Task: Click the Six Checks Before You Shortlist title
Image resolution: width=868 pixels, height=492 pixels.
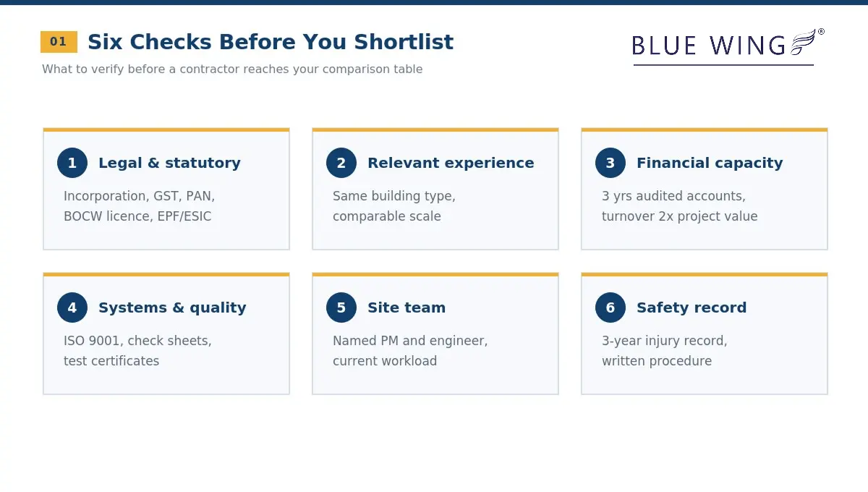Action: click(271, 42)
